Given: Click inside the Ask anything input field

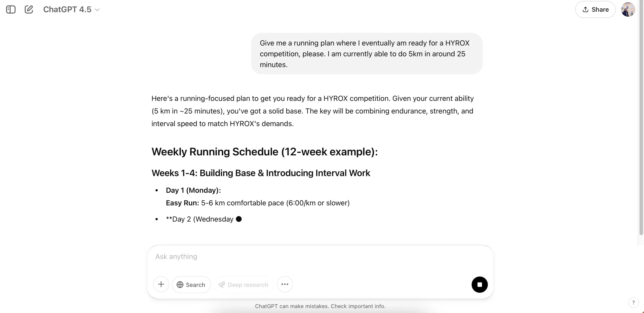Looking at the screenshot, I should pyautogui.click(x=319, y=257).
